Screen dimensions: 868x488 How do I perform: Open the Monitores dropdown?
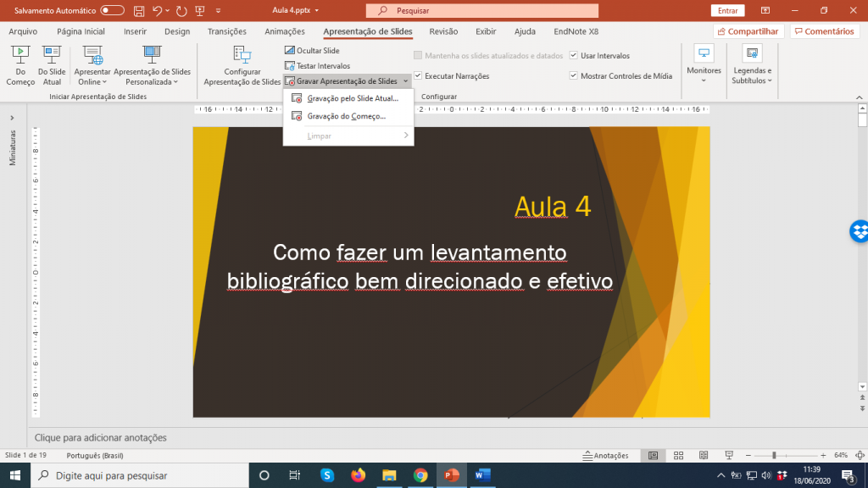(x=704, y=65)
